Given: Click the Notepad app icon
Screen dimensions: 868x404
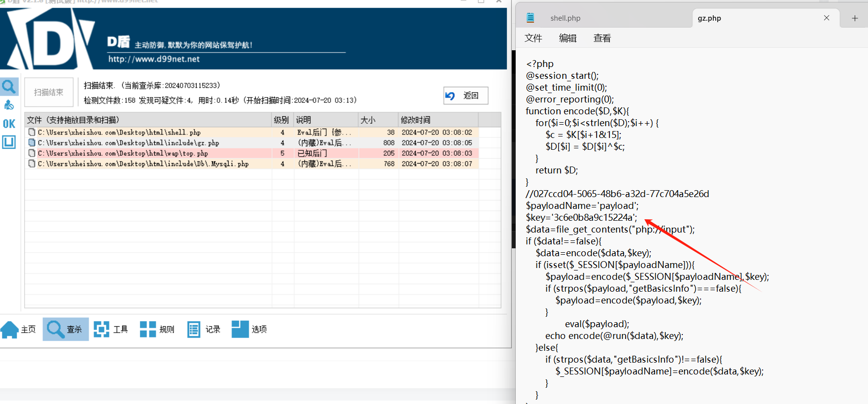Looking at the screenshot, I should pyautogui.click(x=531, y=18).
